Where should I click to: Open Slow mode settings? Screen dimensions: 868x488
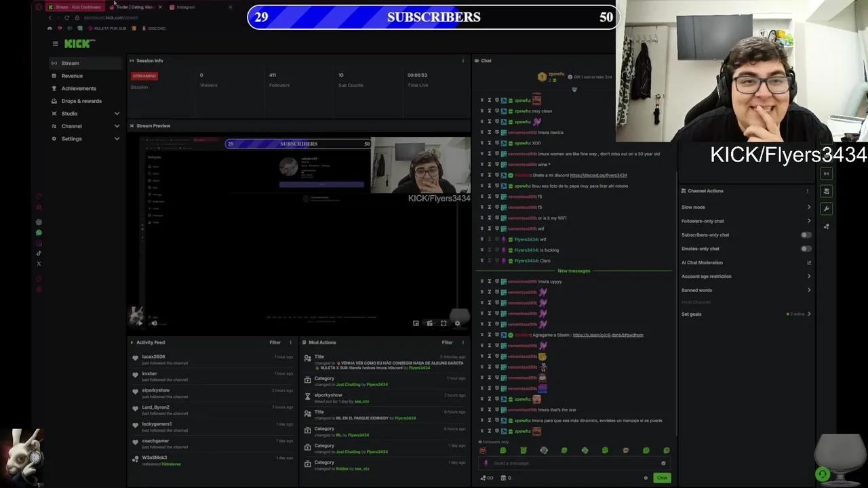[746, 207]
